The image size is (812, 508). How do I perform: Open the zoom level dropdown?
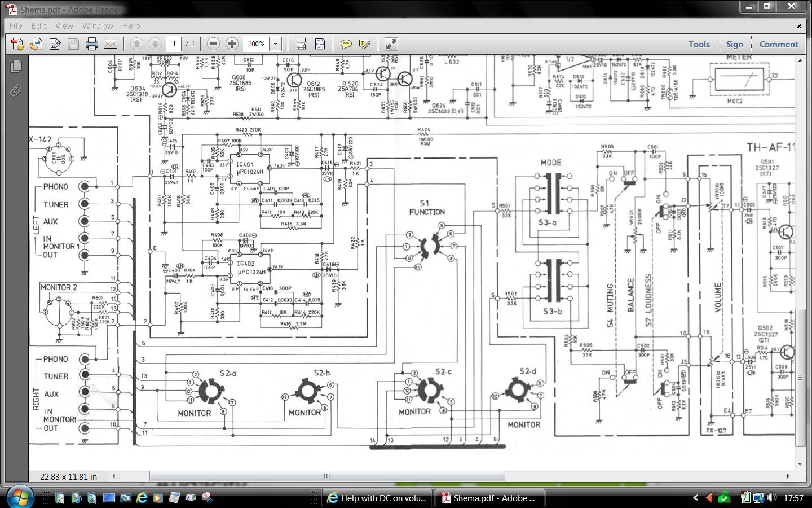pos(276,44)
